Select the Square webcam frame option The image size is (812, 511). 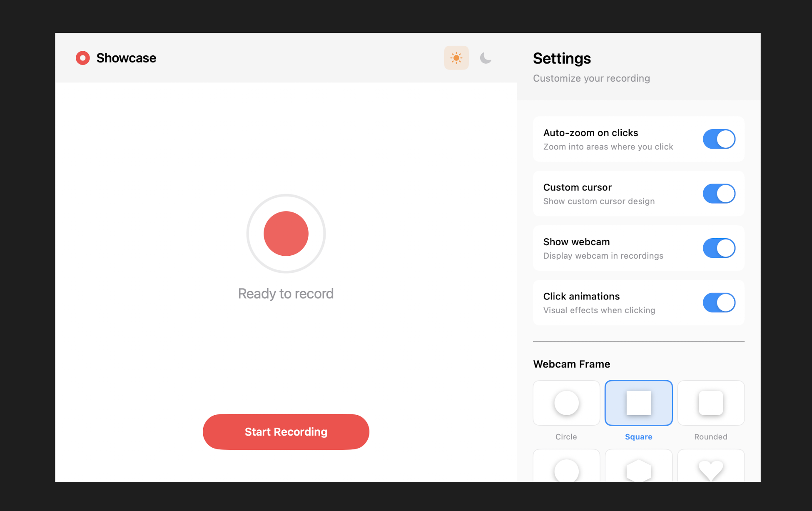coord(638,403)
